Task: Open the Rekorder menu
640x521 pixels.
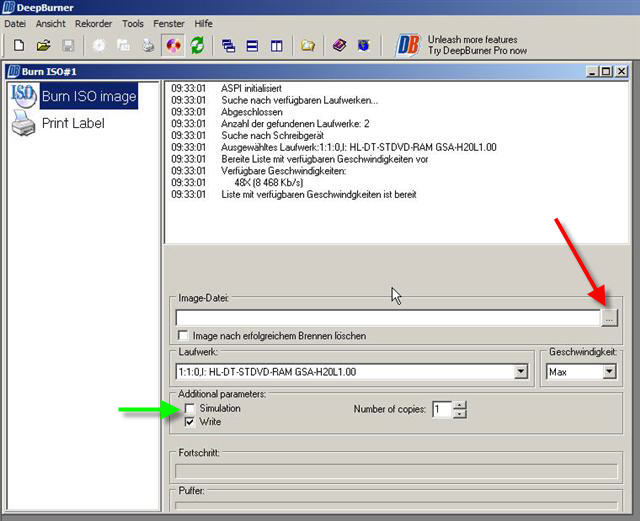Action: [93, 24]
